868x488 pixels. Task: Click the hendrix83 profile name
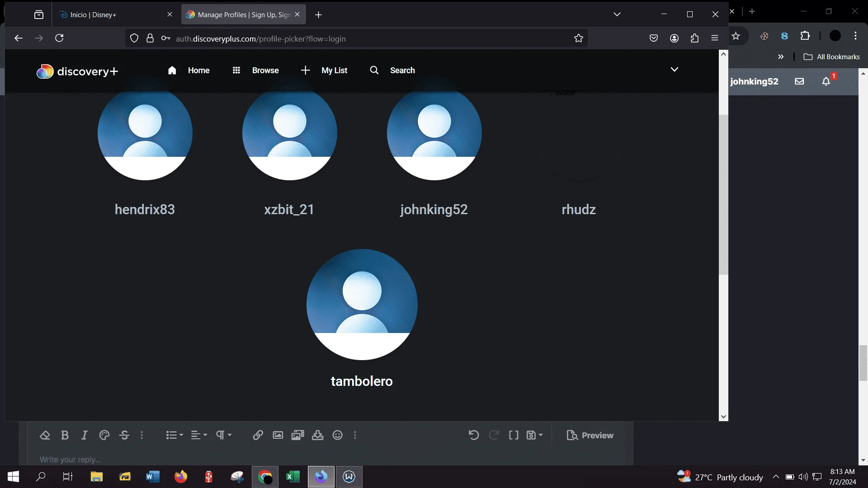[x=145, y=209]
